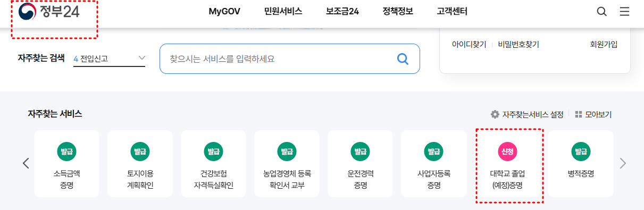Click 발급 badge on 농업경영체 등록 확인서 card
The height and width of the screenshot is (210, 644).
pyautogui.click(x=287, y=151)
